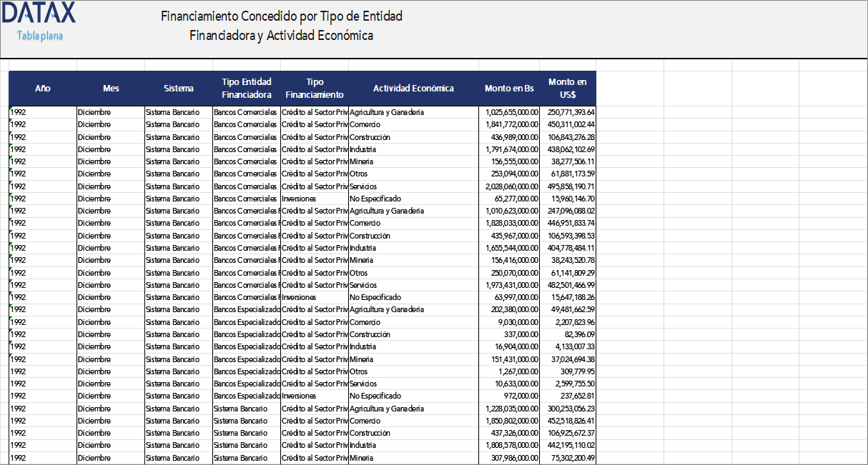The width and height of the screenshot is (868, 465).
Task: Select the 'Mineria' cell in row 5
Action: click(x=360, y=161)
